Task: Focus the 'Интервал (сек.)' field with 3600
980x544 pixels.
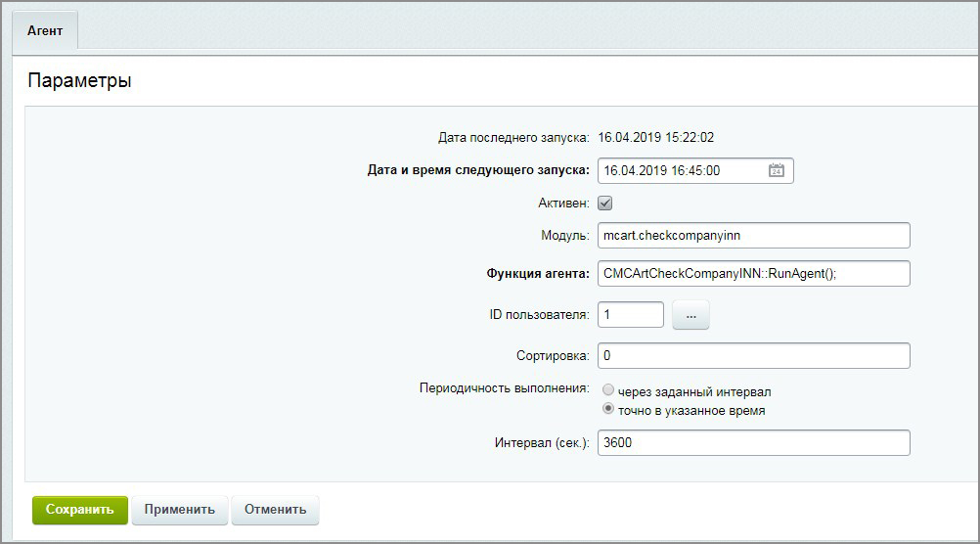Action: (753, 443)
